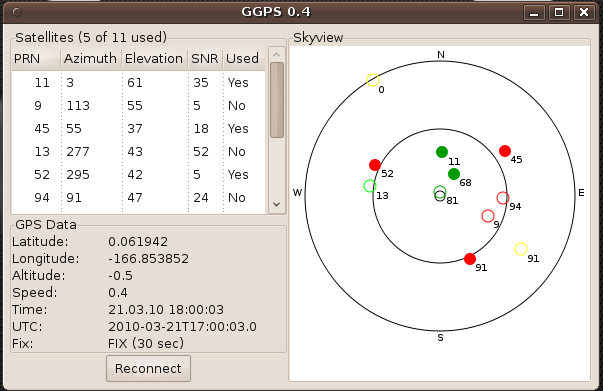The height and width of the screenshot is (391, 603).
Task: Sort table by Azimuth column header
Action: (91, 59)
